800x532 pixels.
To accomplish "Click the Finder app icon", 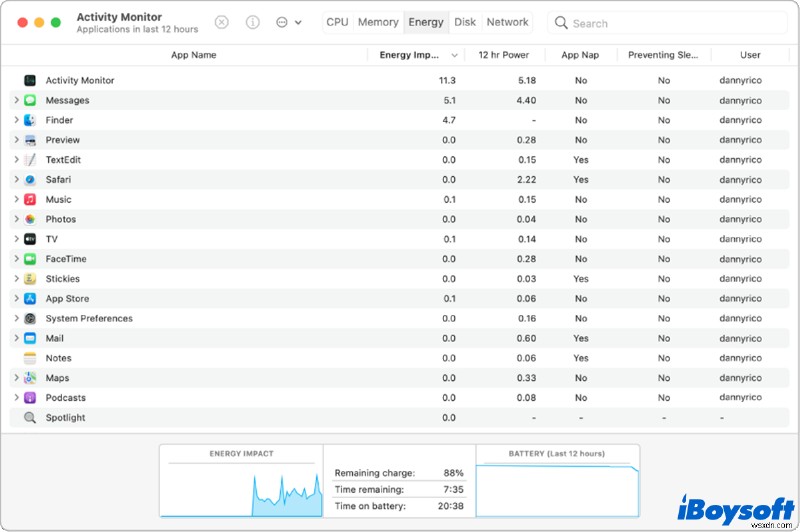I will click(30, 120).
